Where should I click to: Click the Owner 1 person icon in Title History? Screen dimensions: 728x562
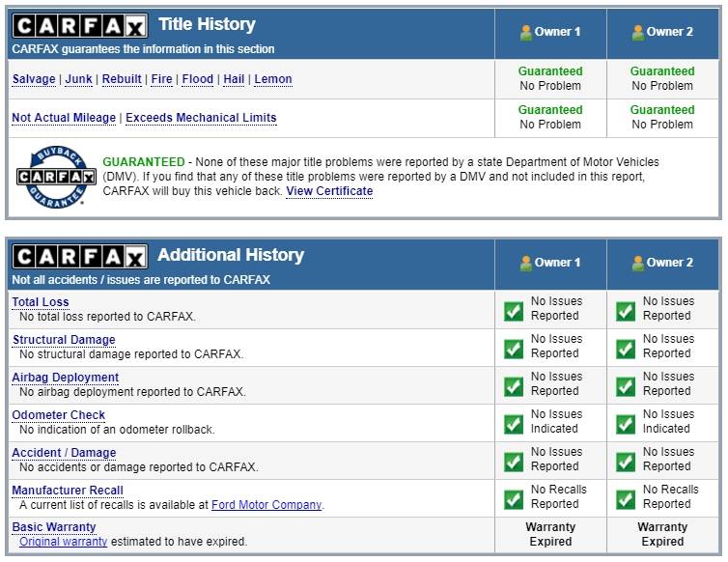pyautogui.click(x=526, y=33)
